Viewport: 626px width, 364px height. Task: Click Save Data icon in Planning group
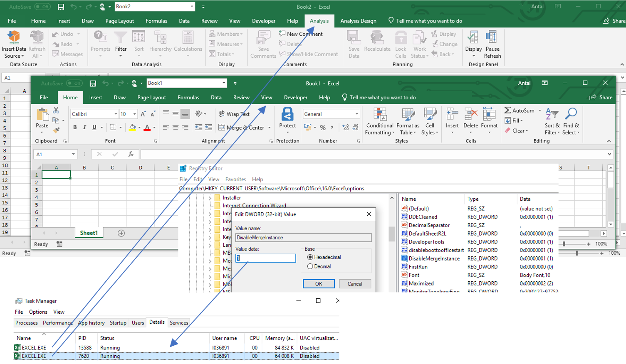pyautogui.click(x=354, y=38)
